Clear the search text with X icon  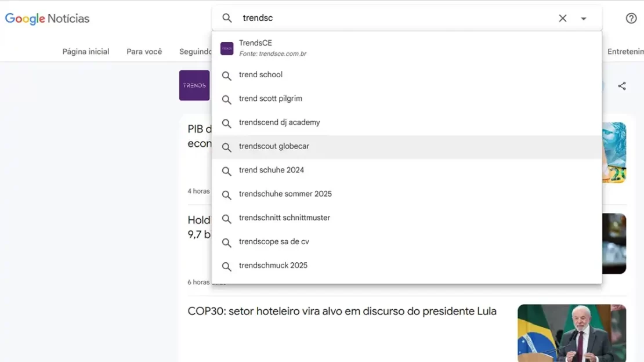(562, 18)
